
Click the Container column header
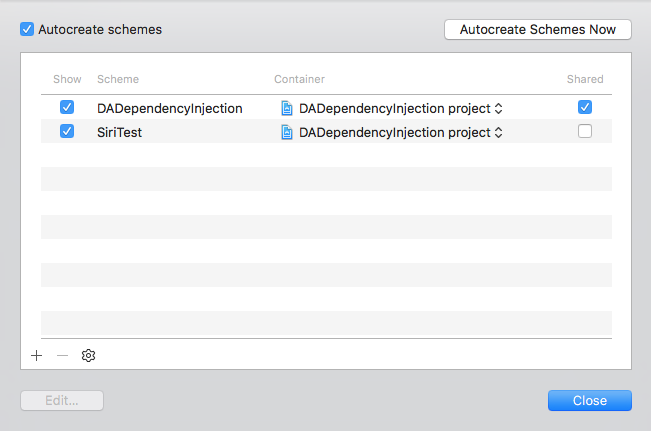[x=299, y=79]
